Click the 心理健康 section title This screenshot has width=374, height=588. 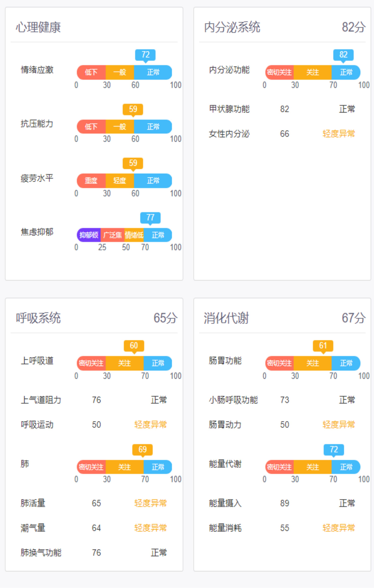(x=38, y=27)
